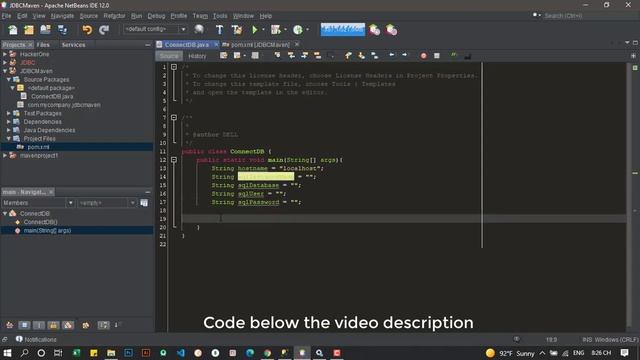Collapse the main method fold at line 12
This screenshot has height=360, width=640.
tap(174, 160)
